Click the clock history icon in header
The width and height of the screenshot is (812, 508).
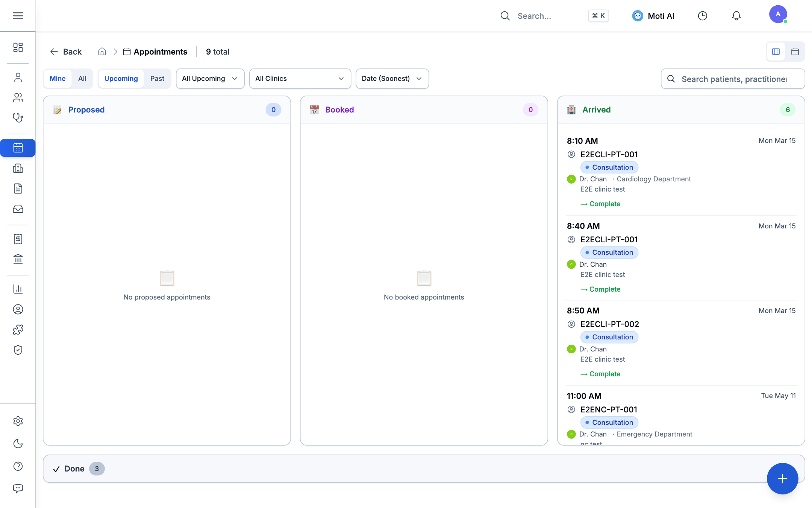702,16
